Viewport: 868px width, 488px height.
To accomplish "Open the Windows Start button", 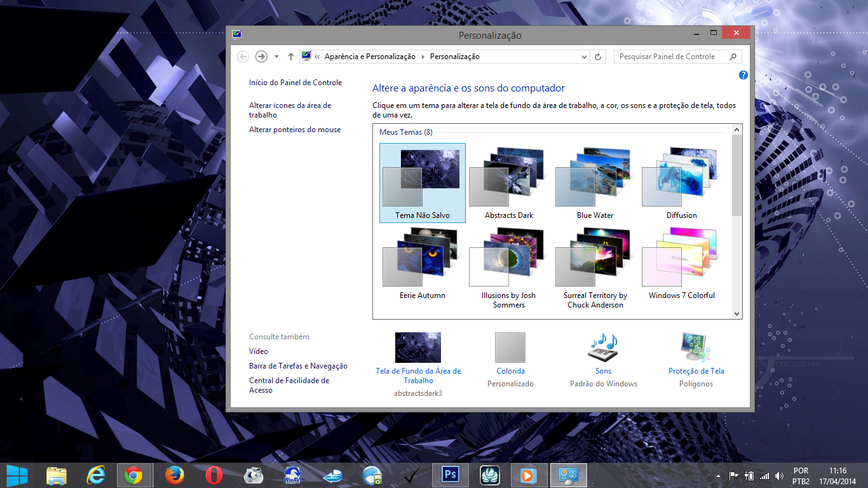I will [17, 475].
